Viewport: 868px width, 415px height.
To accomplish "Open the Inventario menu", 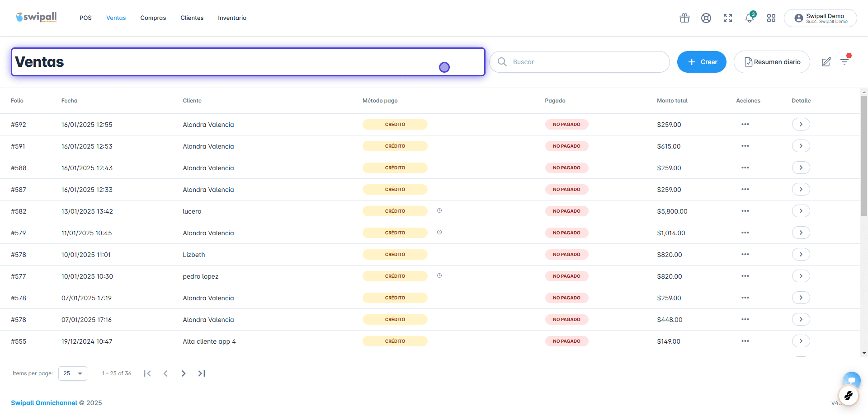I will coord(232,18).
